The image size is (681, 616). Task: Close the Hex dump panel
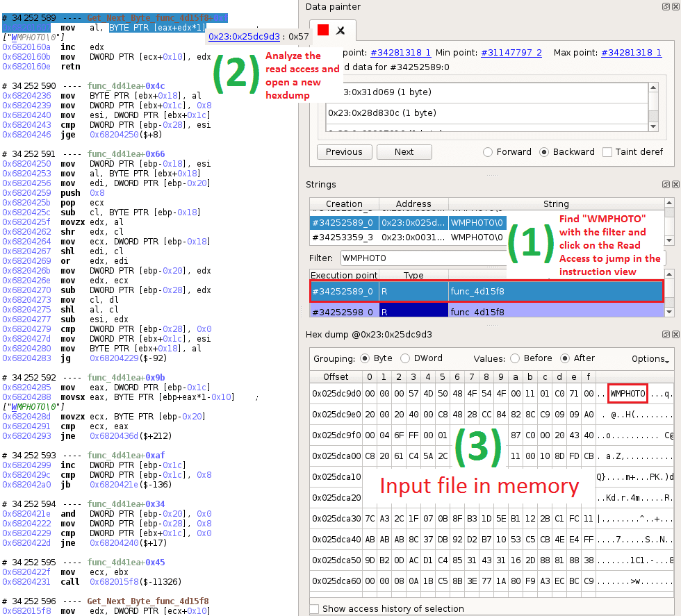point(675,334)
